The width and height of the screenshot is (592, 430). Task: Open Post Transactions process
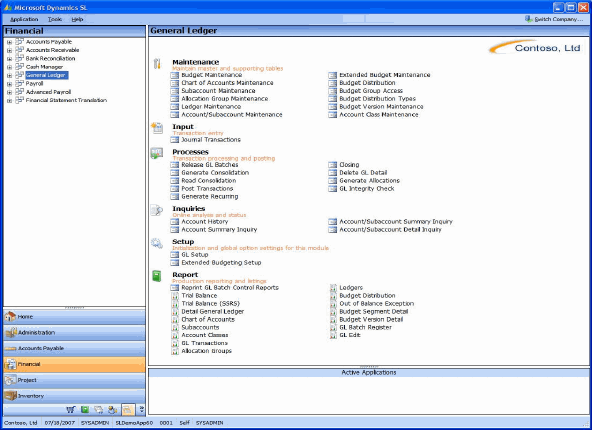click(207, 189)
